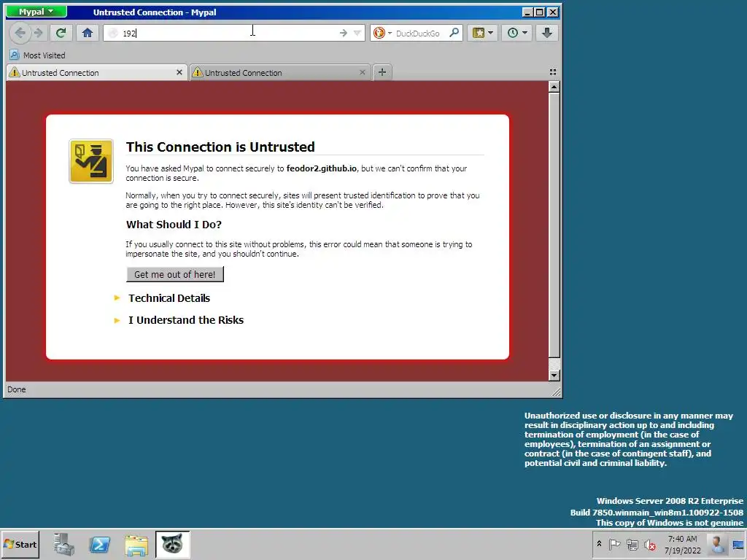Open address bar history dropdown arrow
This screenshot has width=747, height=560.
tap(357, 33)
